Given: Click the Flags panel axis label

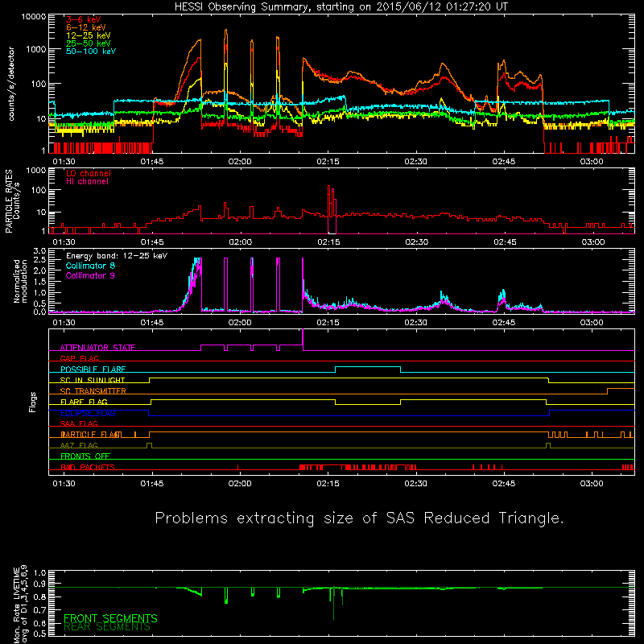Looking at the screenshot, I should click(33, 402).
